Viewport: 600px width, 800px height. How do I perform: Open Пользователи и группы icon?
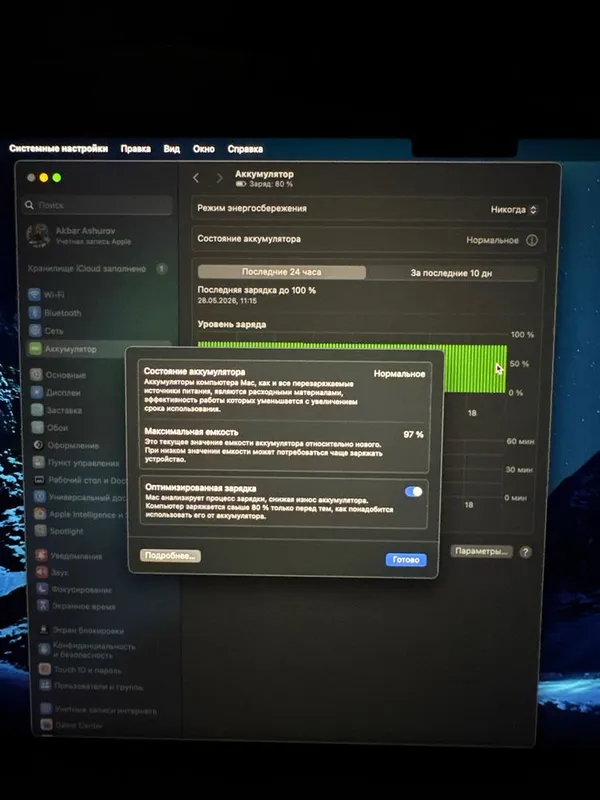coord(45,685)
